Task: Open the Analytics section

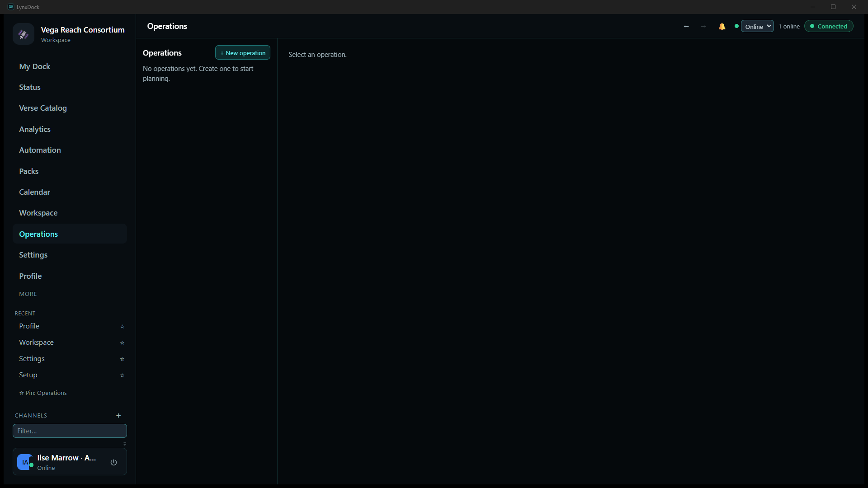Action: coord(70,129)
